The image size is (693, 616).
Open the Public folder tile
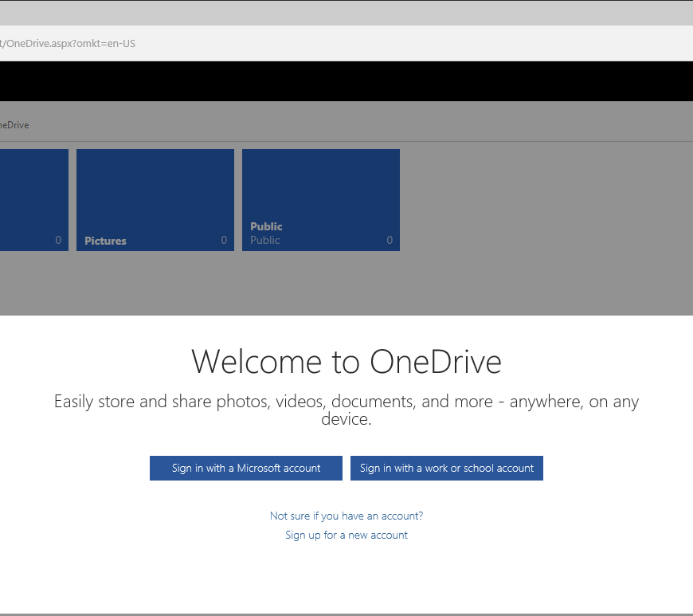[321, 200]
